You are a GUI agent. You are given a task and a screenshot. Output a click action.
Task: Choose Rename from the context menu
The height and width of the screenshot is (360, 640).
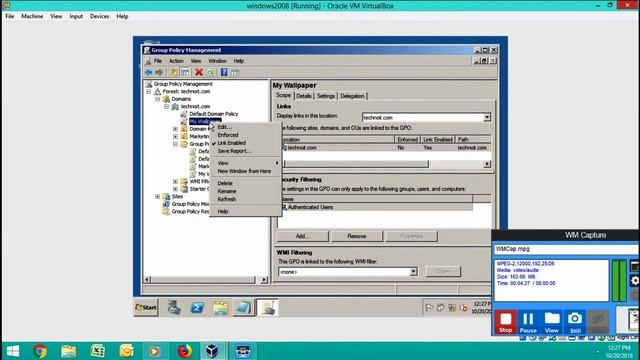[227, 191]
